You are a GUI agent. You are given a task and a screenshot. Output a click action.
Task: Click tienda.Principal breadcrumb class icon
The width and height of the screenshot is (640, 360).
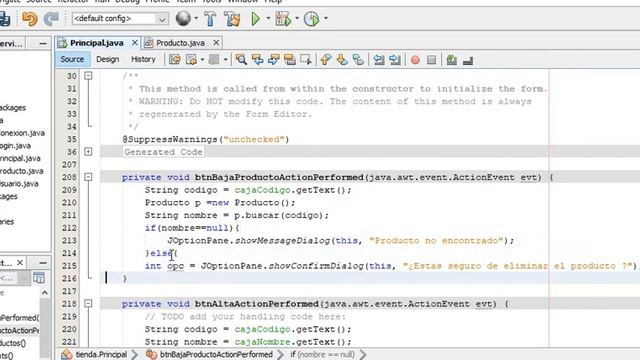point(67,354)
